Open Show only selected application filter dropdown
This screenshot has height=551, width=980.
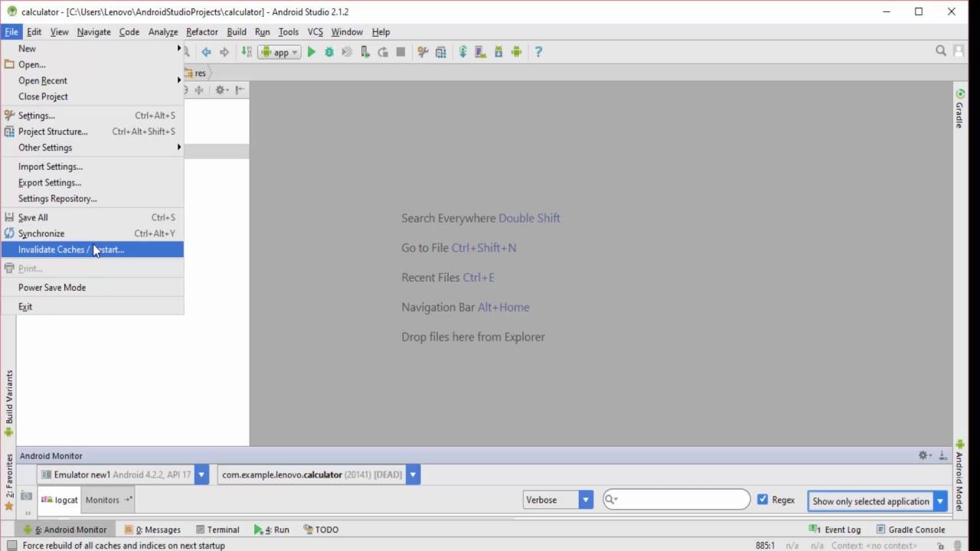[940, 501]
